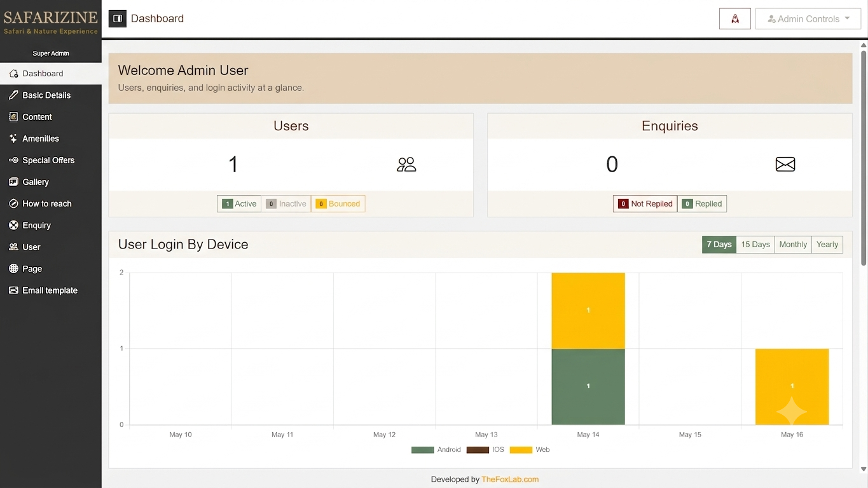
Task: Click the Active users badge button
Action: click(239, 204)
